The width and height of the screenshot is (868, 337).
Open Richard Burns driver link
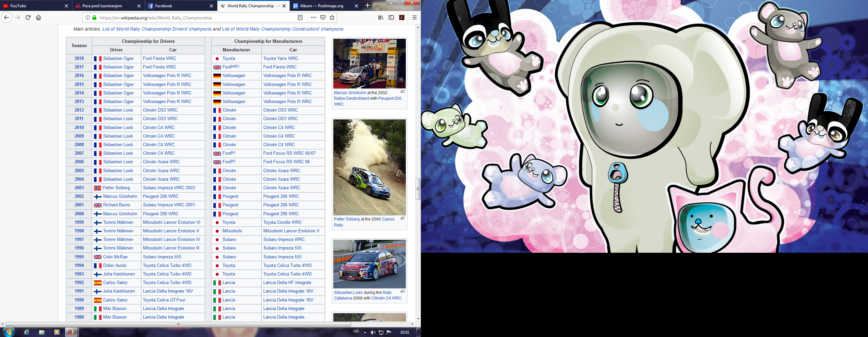click(116, 205)
